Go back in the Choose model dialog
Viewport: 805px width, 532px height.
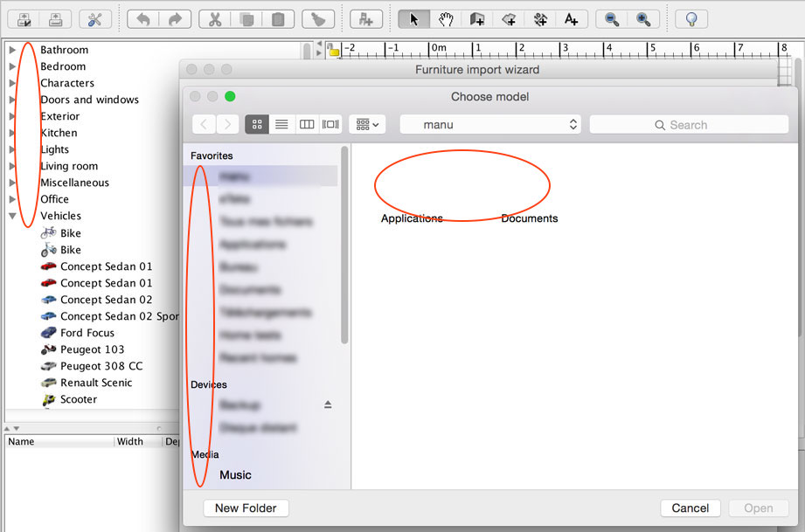[205, 124]
